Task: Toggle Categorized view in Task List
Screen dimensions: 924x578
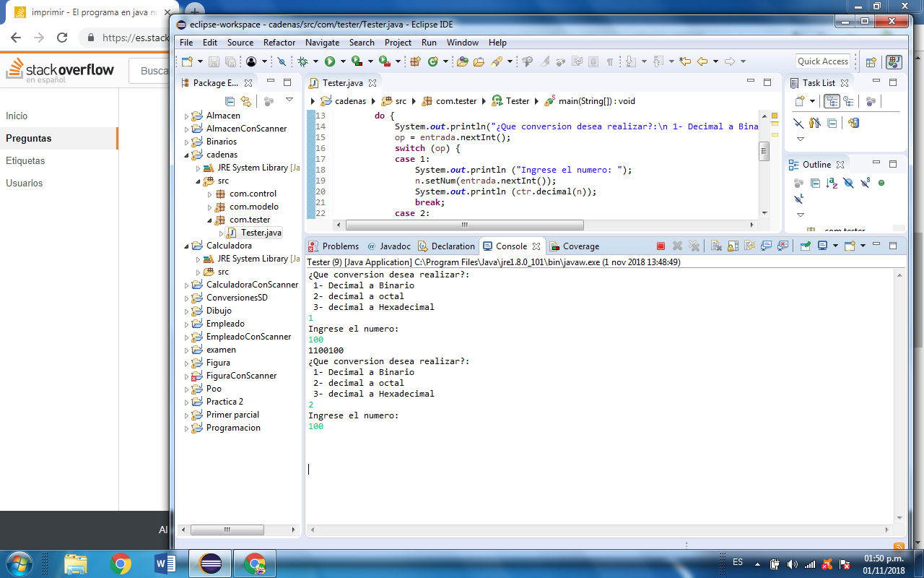Action: [832, 101]
